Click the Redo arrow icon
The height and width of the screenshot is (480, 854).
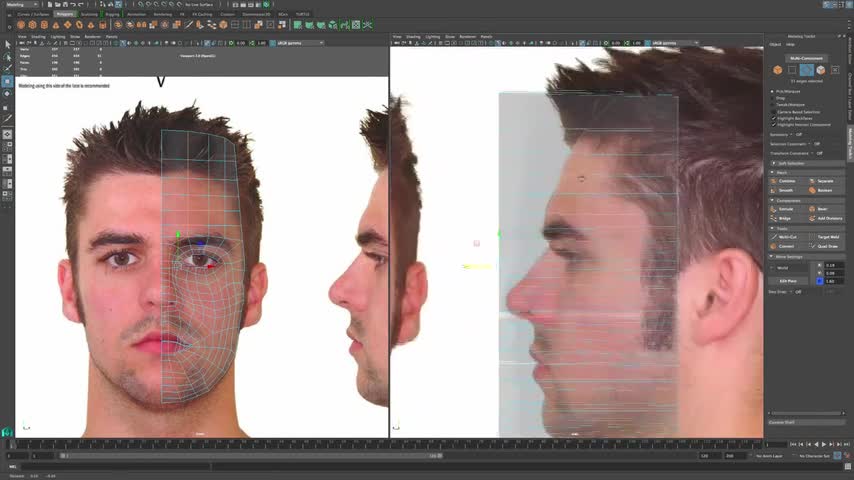(81, 4)
